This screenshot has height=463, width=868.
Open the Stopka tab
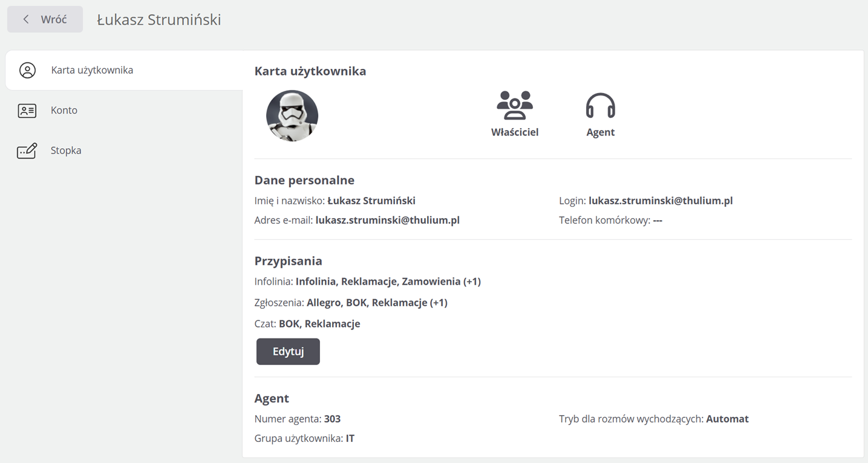pos(66,151)
